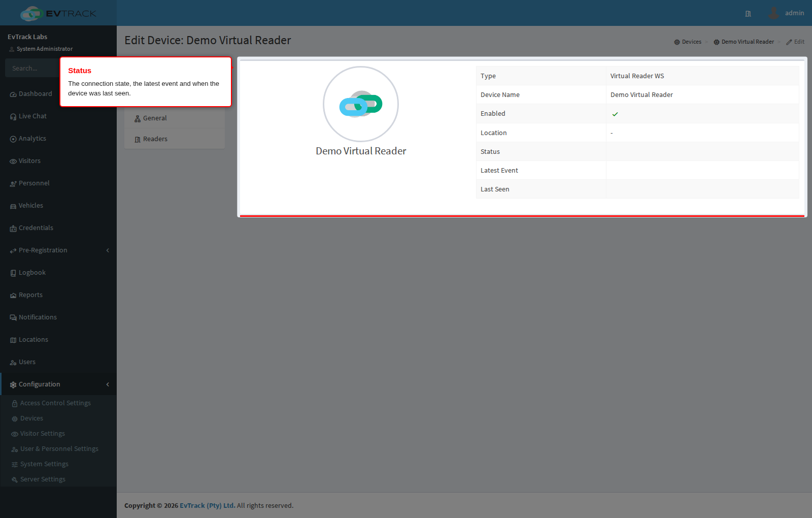Click the Locations map icon
The image size is (812, 518).
tap(13, 340)
